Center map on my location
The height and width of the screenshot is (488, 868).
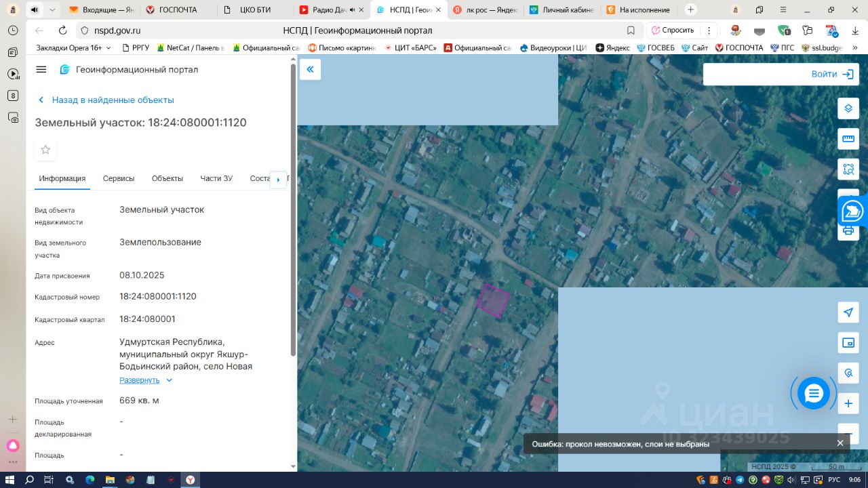[x=848, y=312]
